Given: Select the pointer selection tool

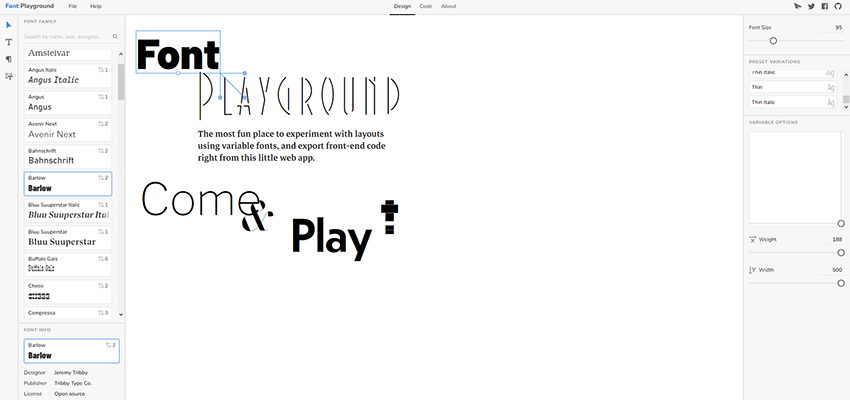Looking at the screenshot, I should (x=9, y=25).
